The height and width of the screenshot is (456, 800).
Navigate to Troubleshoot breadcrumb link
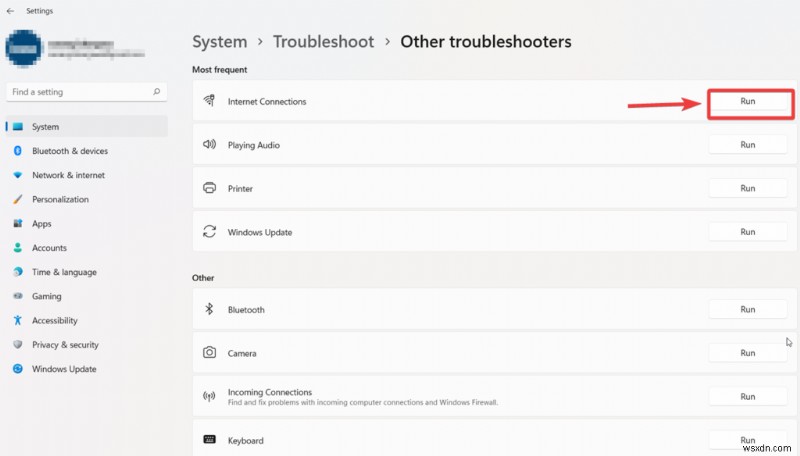pyautogui.click(x=323, y=42)
